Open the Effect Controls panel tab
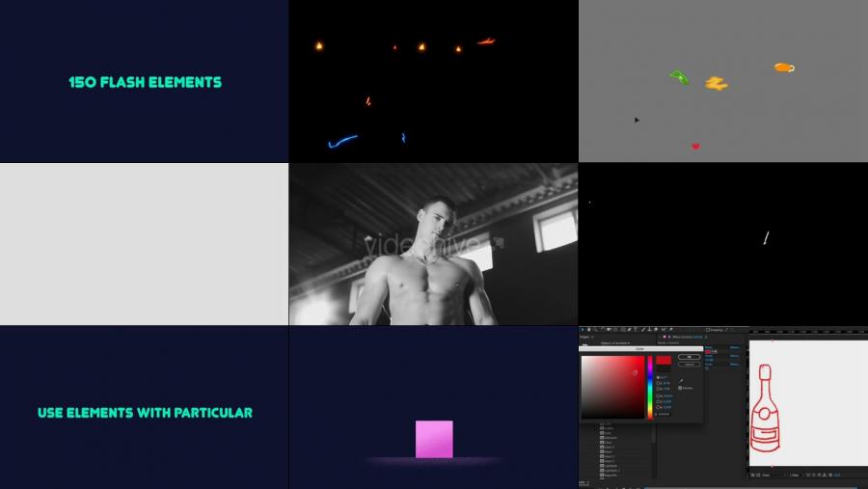The width and height of the screenshot is (868, 489). (x=683, y=337)
